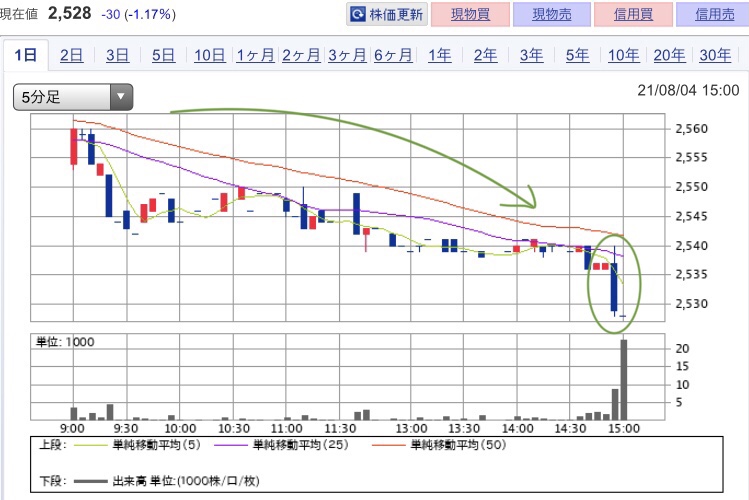This screenshot has height=500, width=749.
Task: Click the 2,545 price axis label
Action: 691,216
